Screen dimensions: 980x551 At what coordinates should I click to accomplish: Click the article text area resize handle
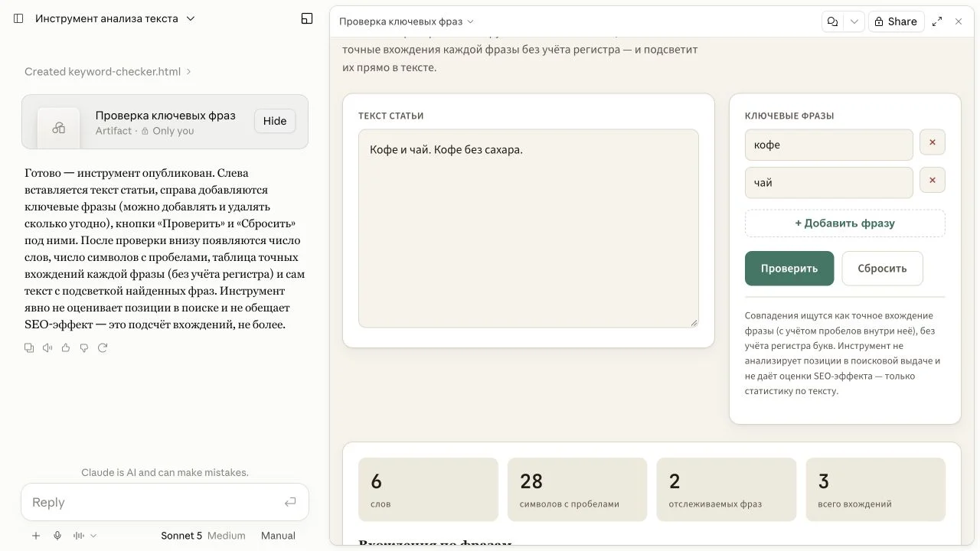click(694, 322)
